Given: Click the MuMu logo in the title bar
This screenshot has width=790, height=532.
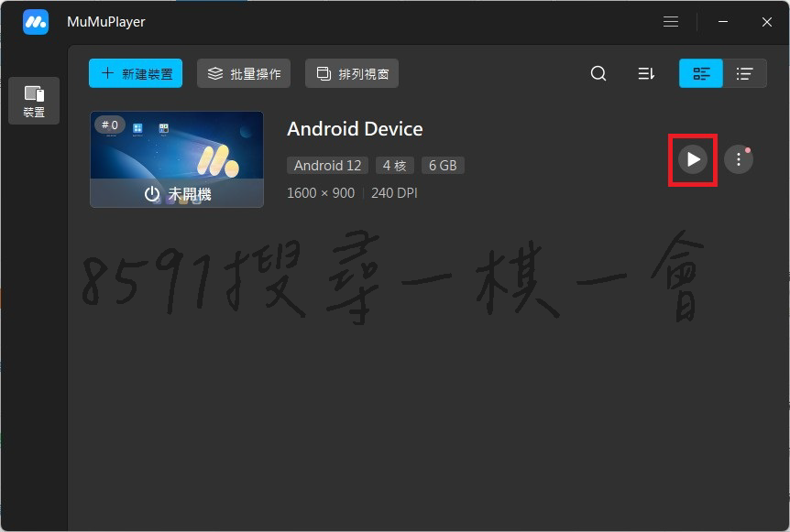Looking at the screenshot, I should (35, 21).
